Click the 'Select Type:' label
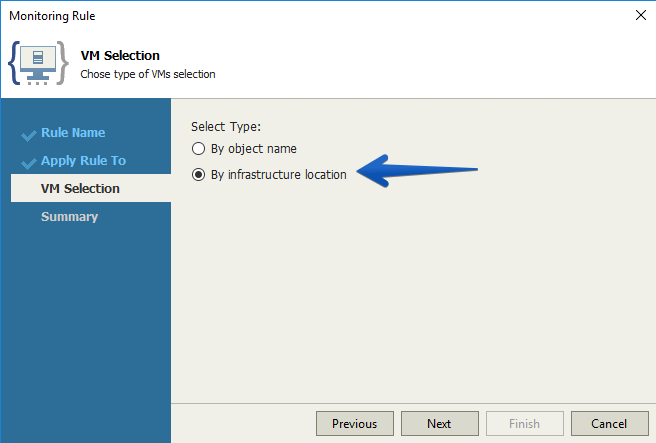Screen dimensions: 656x443 click(226, 126)
